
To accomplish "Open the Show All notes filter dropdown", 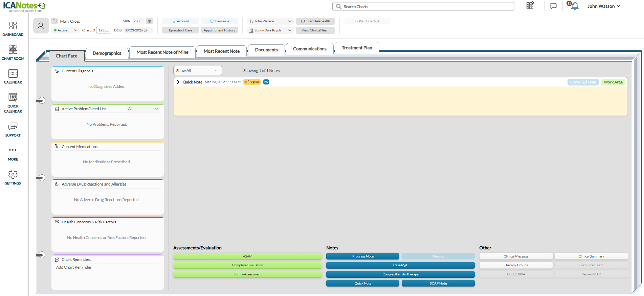I will coord(198,71).
